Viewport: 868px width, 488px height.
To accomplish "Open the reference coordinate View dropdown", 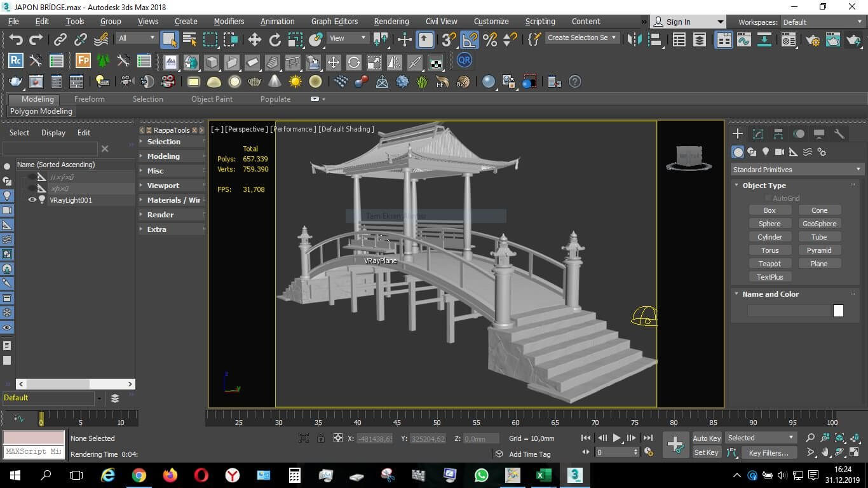I will (x=348, y=38).
